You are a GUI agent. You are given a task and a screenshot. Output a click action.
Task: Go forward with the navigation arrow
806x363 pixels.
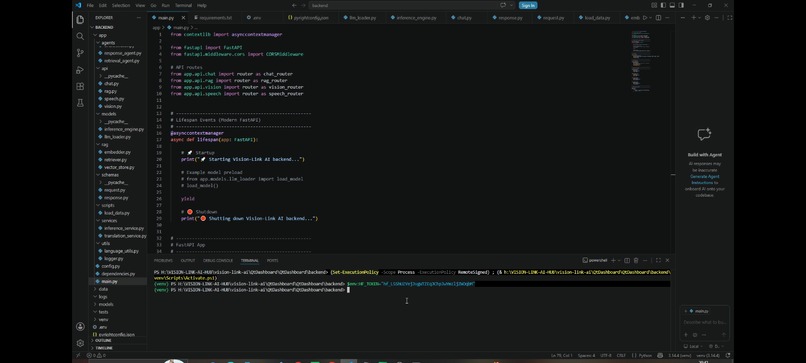coord(303,5)
